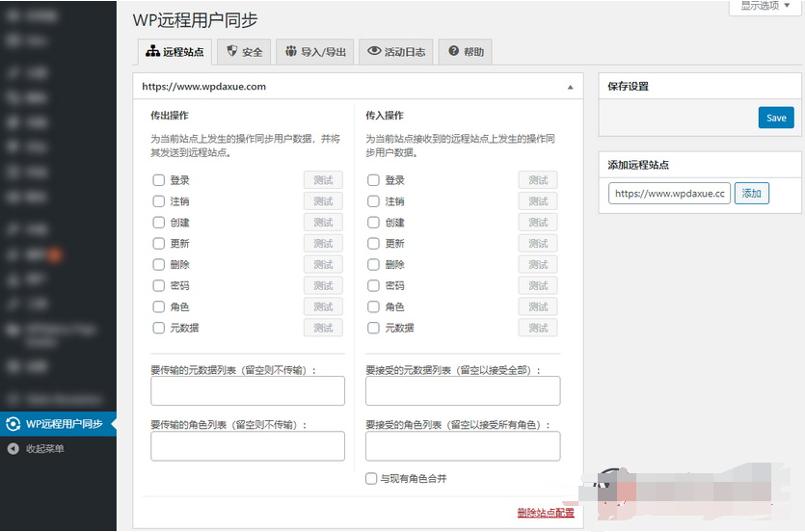Screen dimensions: 805x532
Task: Click the 要传输的元数据列表 input box
Action: point(248,391)
